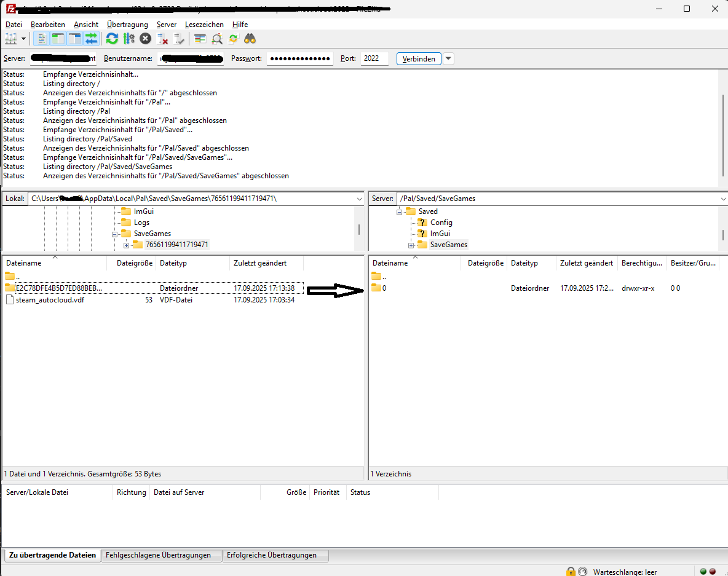This screenshot has height=576, width=728.
Task: Open the Datei menu
Action: pos(14,25)
